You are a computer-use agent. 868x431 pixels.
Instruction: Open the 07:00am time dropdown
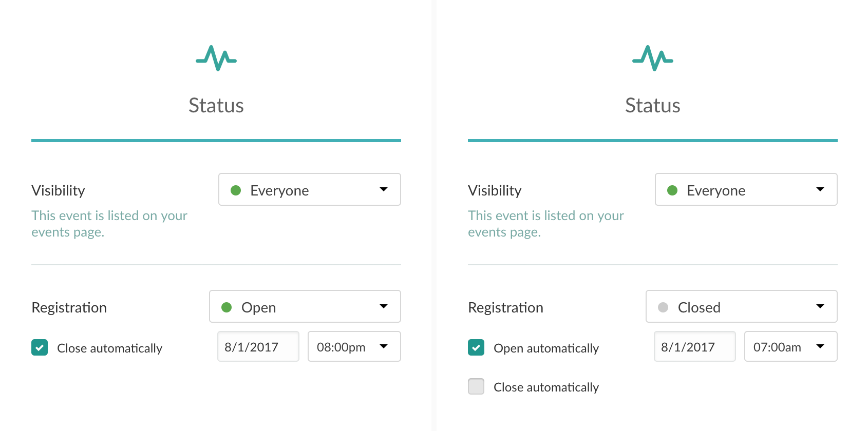[x=820, y=346]
